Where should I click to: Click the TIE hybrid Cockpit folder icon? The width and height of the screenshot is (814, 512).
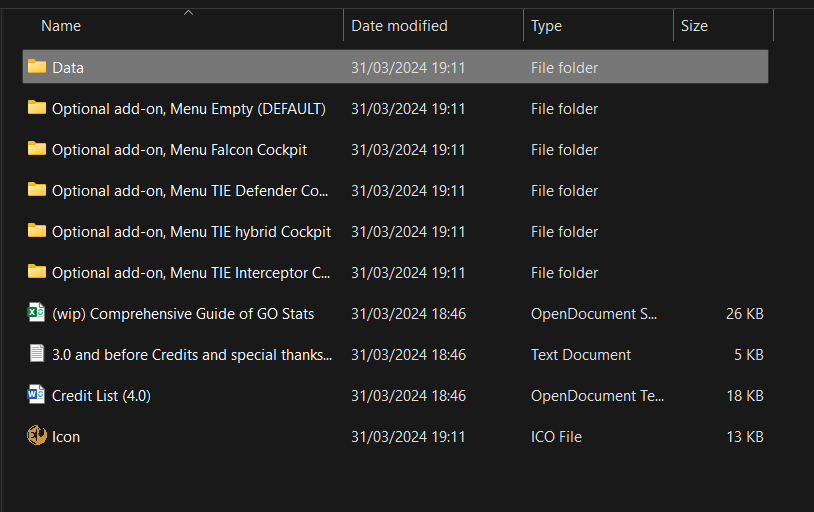coord(37,231)
